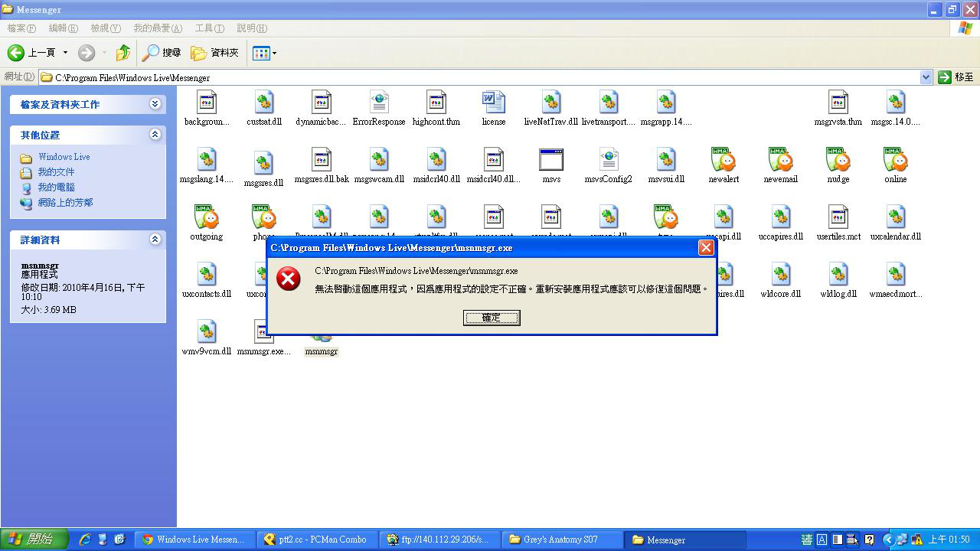Select the liveNatTrav.dll file icon
Screen dimensions: 980x551
(551, 102)
